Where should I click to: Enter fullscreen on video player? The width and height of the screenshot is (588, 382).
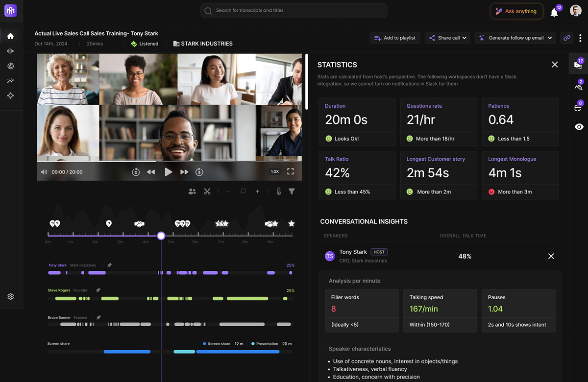pos(291,171)
